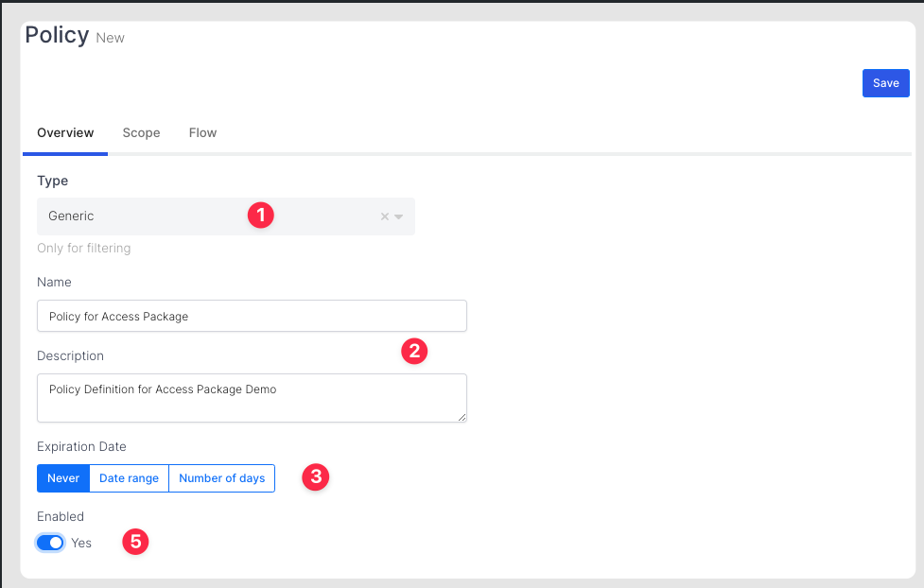Click into the Name input field
The height and width of the screenshot is (588, 924).
click(x=252, y=317)
